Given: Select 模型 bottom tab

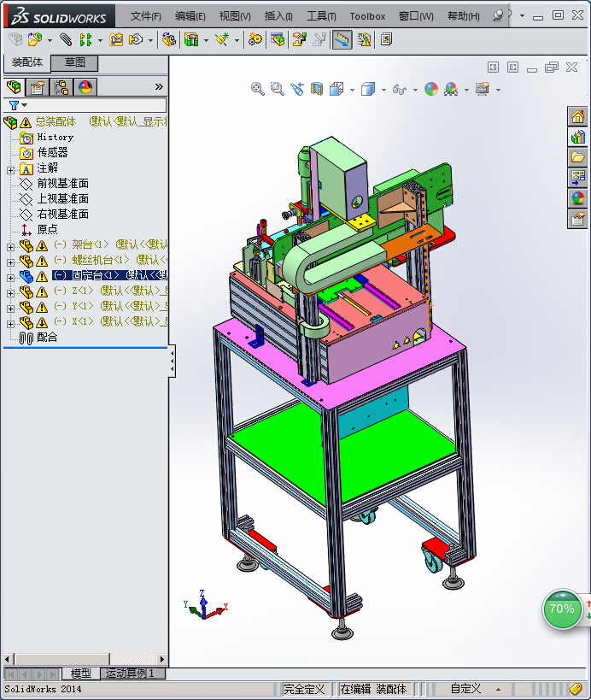Looking at the screenshot, I should [x=80, y=674].
